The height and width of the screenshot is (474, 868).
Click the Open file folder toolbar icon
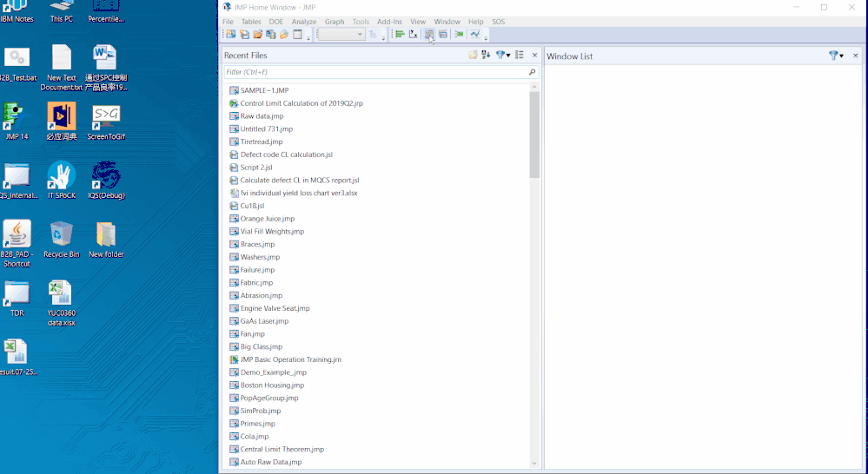[257, 35]
